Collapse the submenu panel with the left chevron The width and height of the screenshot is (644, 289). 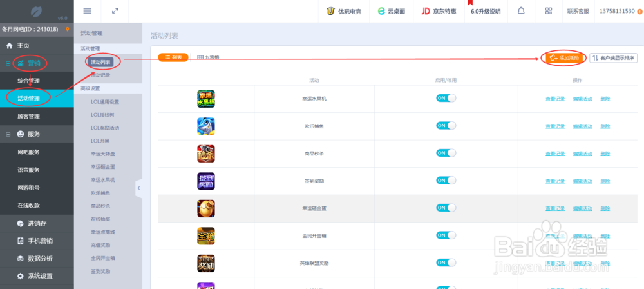139,188
